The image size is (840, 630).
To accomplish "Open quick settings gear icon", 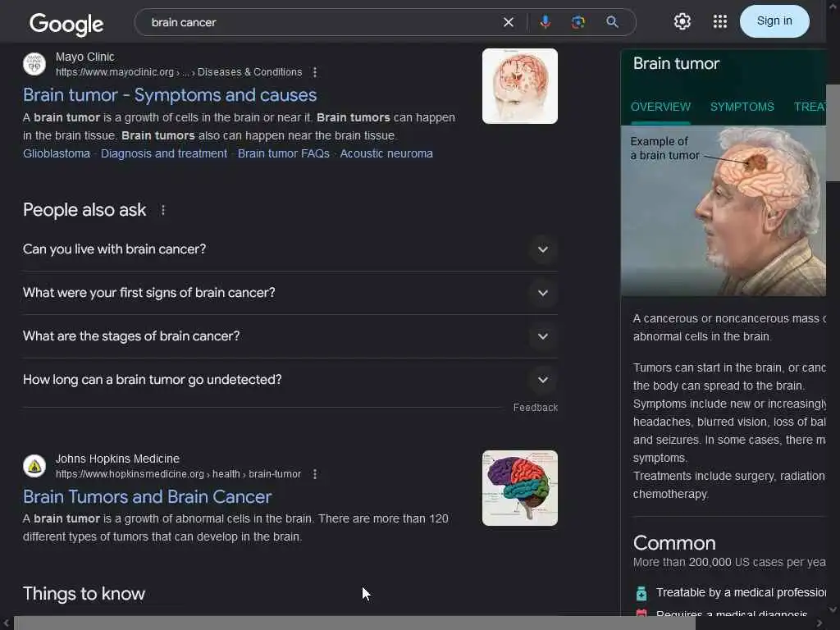I will click(x=682, y=21).
